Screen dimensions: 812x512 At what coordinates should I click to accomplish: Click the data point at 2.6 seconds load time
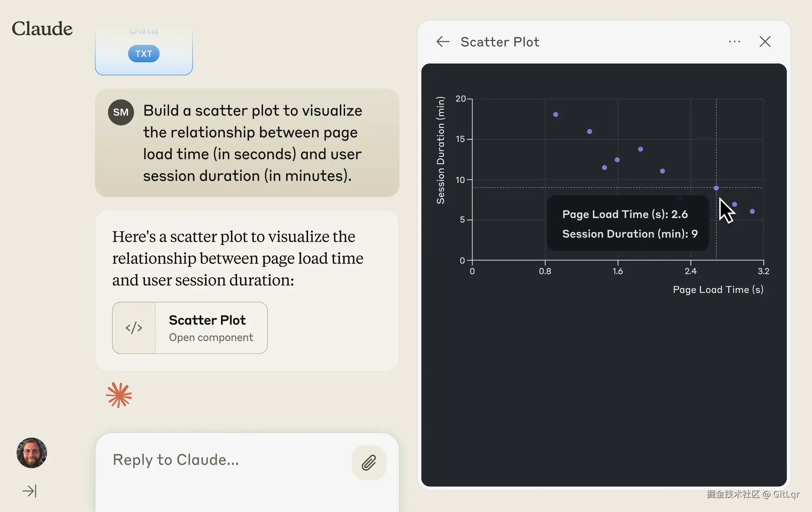coord(716,188)
